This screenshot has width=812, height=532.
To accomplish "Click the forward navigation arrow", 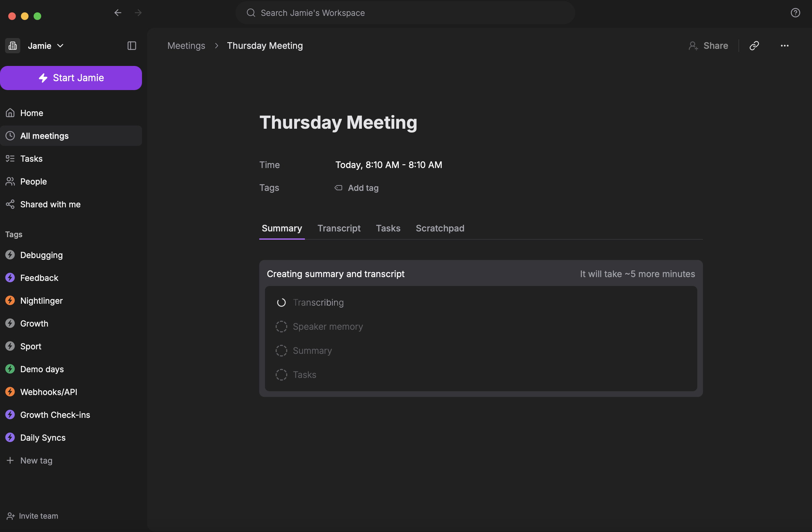I will (x=138, y=13).
